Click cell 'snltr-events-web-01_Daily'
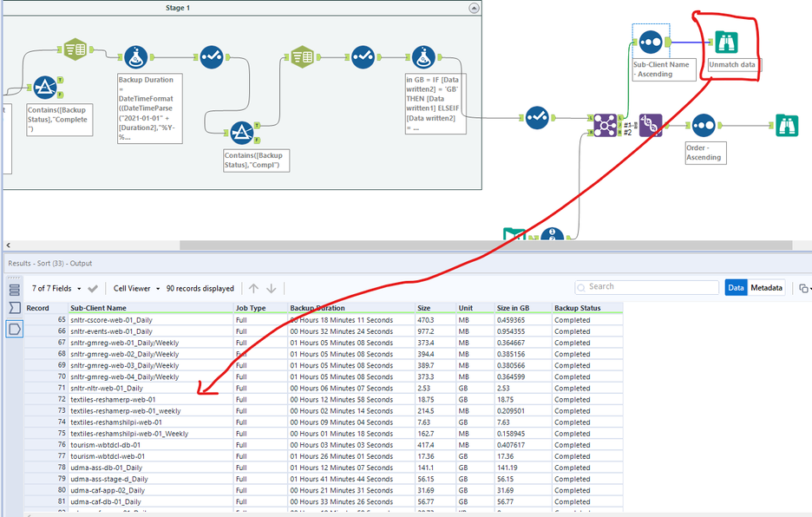This screenshot has width=812, height=517. (x=151, y=331)
